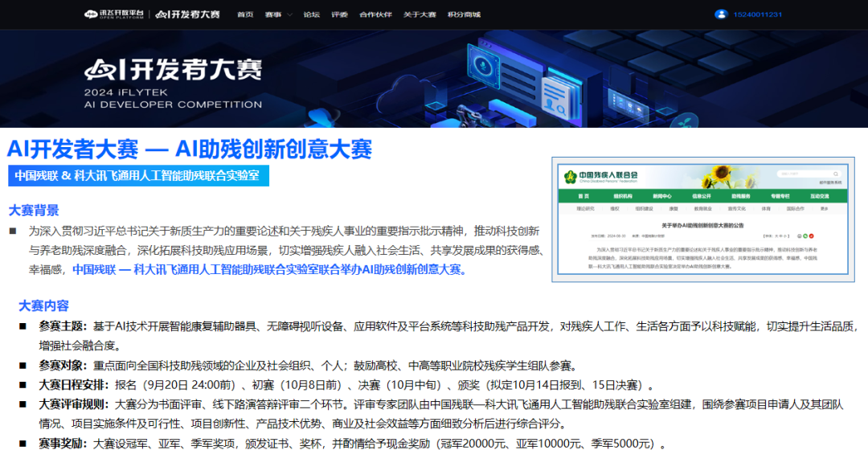Viewport: 868px width, 475px height.
Task: Click the AI开发者大赛 logo in navbar
Action: click(188, 14)
